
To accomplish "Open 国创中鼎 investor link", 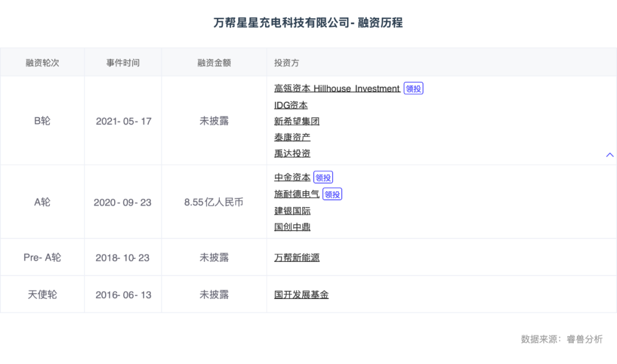I will click(x=292, y=227).
